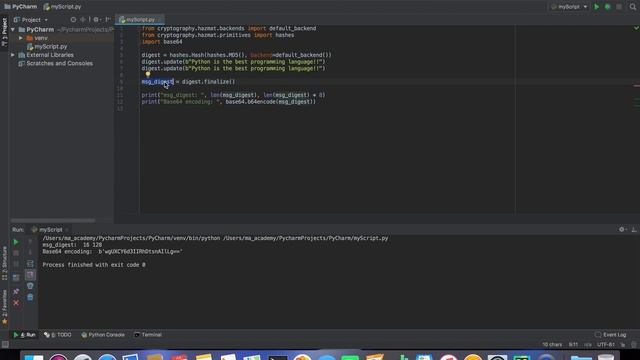Clear console output with trash icon
640x360 pixels.
point(30,297)
